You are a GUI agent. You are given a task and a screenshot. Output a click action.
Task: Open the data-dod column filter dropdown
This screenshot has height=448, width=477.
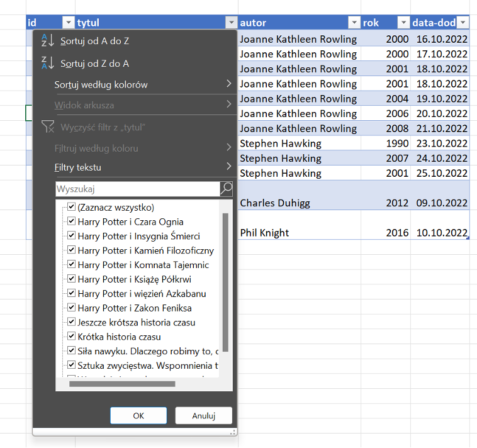coord(463,23)
